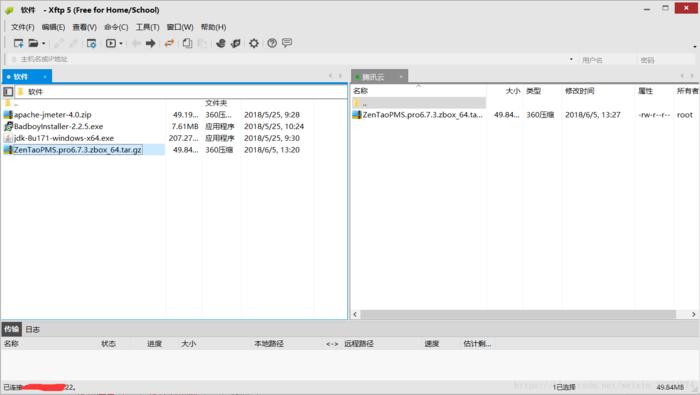
Task: Switch to the 日志 log tab
Action: 32,329
